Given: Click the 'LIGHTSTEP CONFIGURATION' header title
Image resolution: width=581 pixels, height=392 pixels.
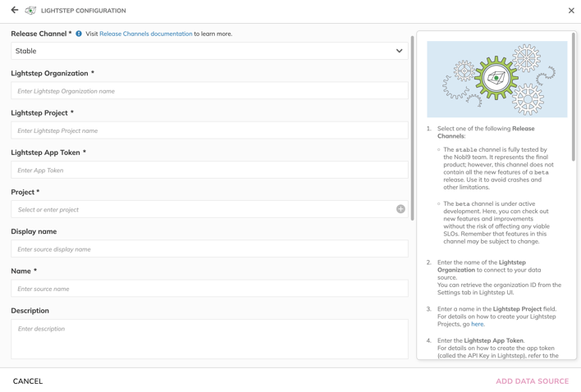Looking at the screenshot, I should pos(84,11).
